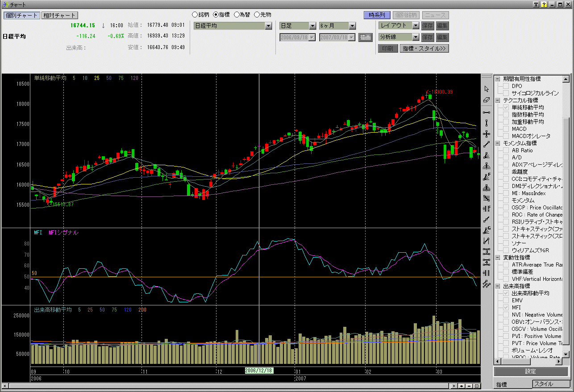Switch to the スタイル tab

tap(551, 384)
